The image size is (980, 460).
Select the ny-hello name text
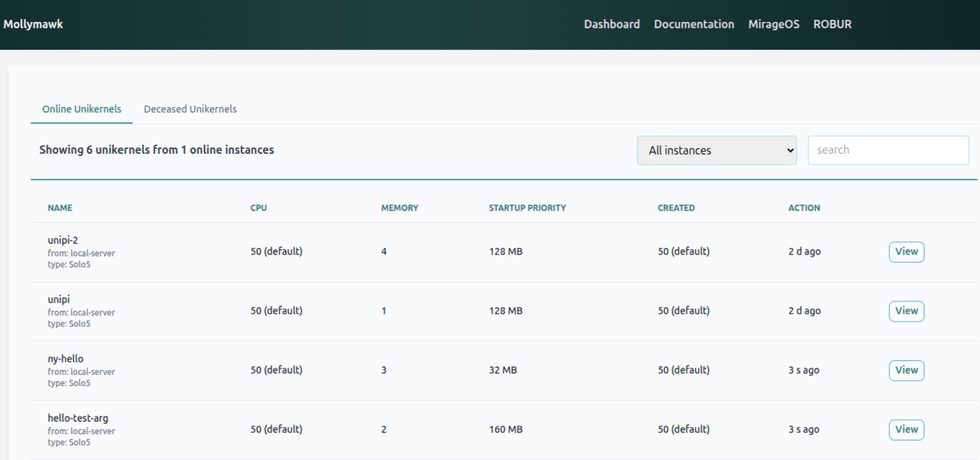coord(65,359)
